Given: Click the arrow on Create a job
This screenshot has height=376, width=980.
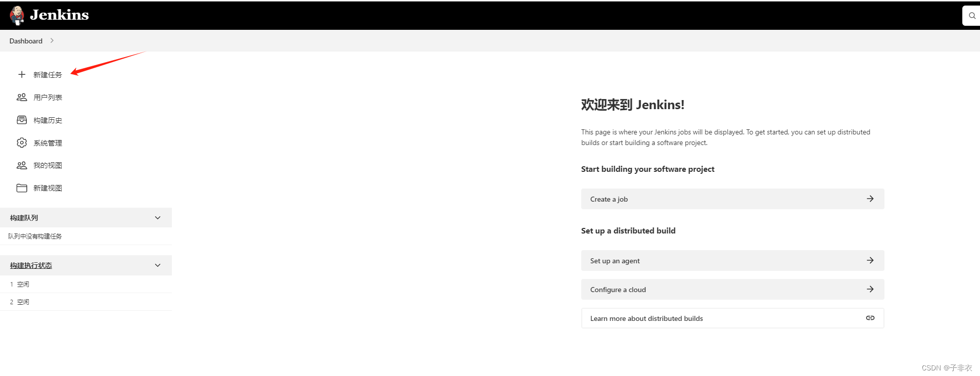Looking at the screenshot, I should point(870,199).
